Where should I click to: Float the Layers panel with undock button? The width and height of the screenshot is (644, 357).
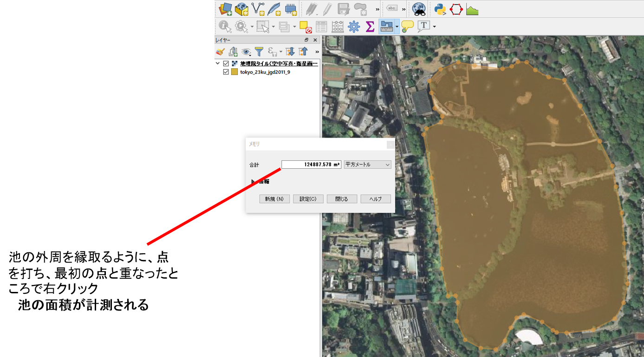click(x=306, y=40)
